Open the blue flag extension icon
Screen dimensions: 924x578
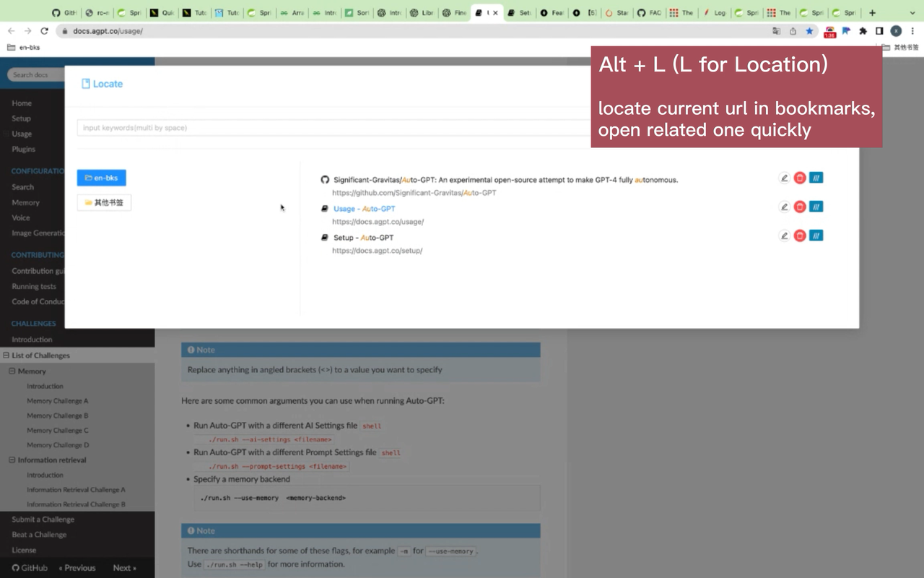tap(846, 31)
